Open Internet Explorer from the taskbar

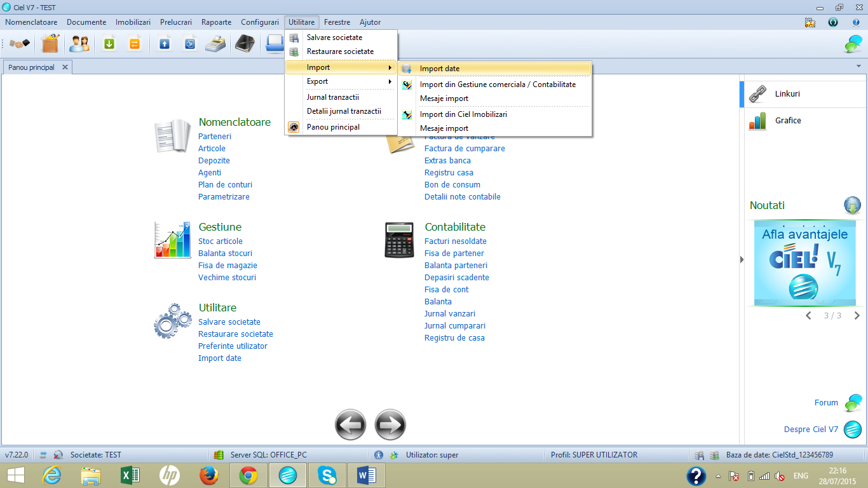[x=51, y=475]
